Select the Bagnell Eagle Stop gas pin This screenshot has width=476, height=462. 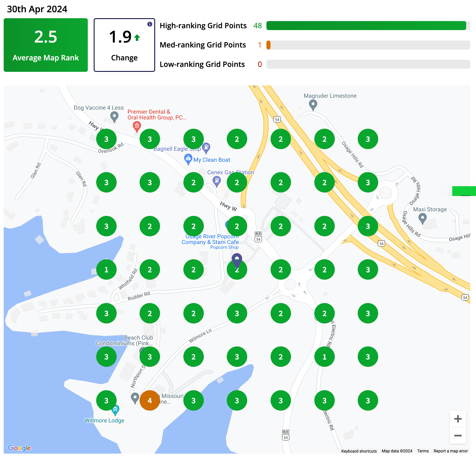(x=206, y=148)
